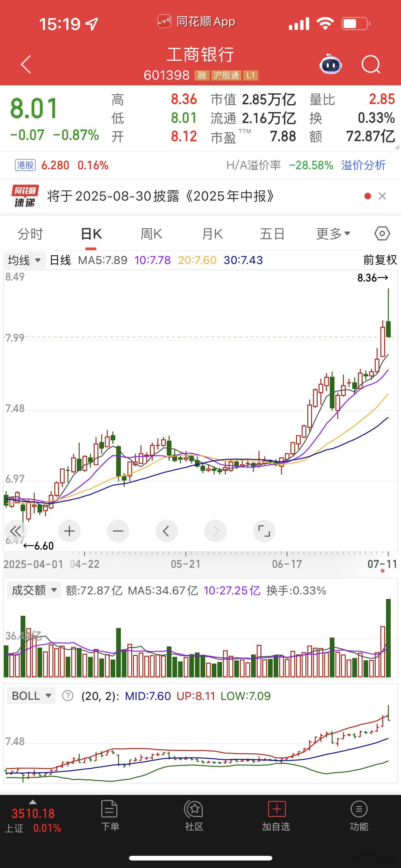Expand chart to fullscreen
The width and height of the screenshot is (401, 868).
(x=264, y=531)
